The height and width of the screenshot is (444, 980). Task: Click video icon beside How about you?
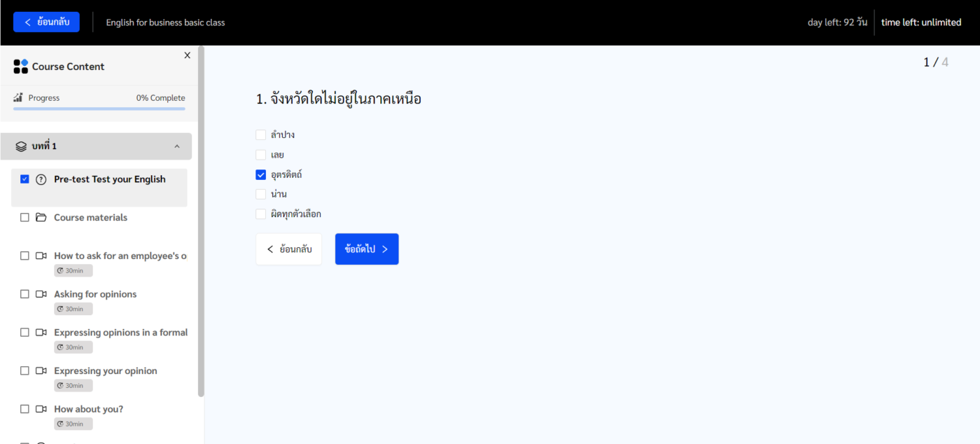(x=41, y=409)
